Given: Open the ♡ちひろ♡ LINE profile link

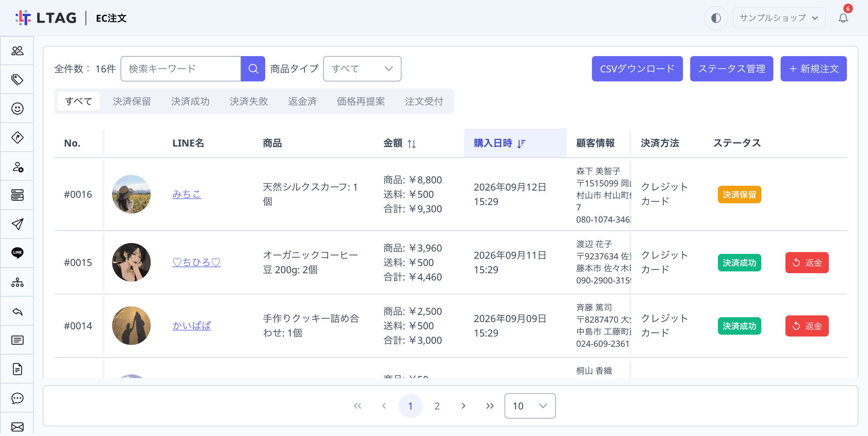Looking at the screenshot, I should click(x=197, y=262).
